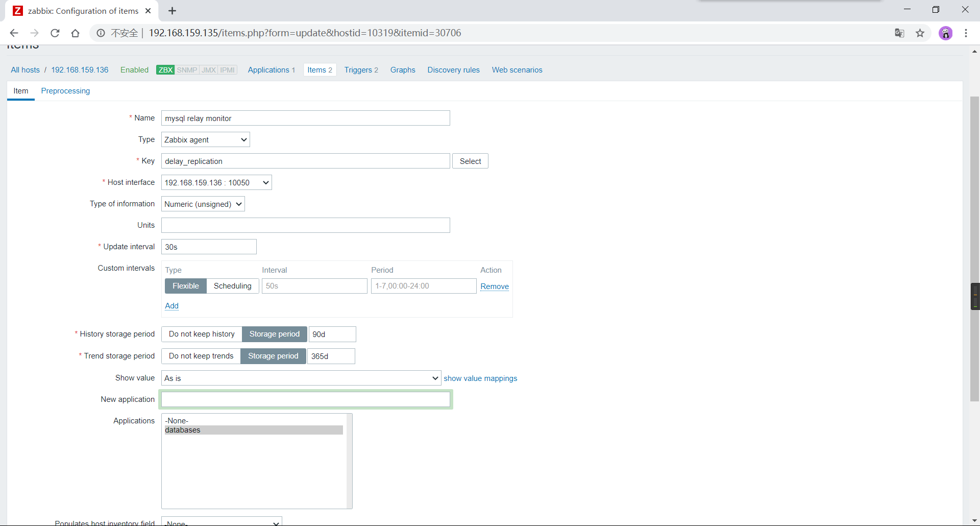Open the Chrome three-dot menu
The height and width of the screenshot is (526, 980).
click(966, 33)
